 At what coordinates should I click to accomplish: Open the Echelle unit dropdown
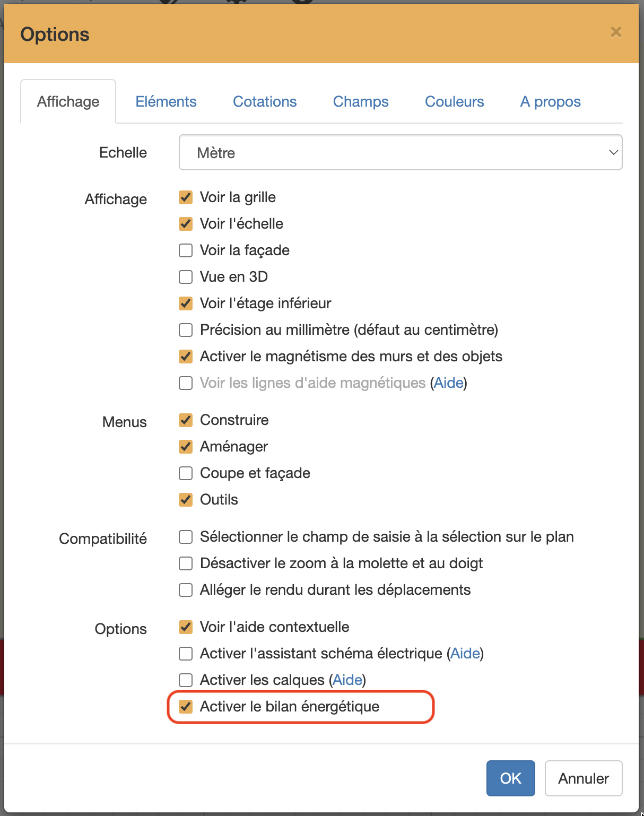coord(400,152)
